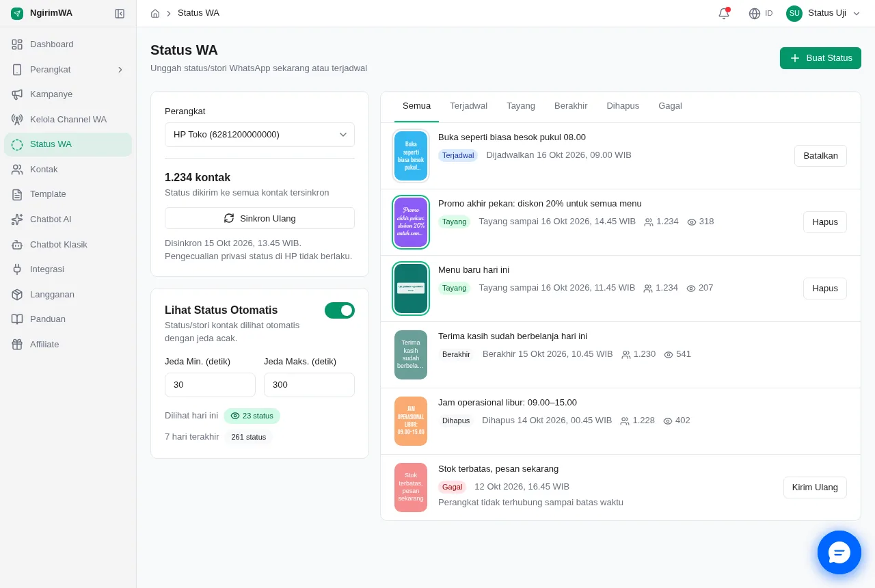
Task: Click the globe language icon
Action: (x=755, y=13)
